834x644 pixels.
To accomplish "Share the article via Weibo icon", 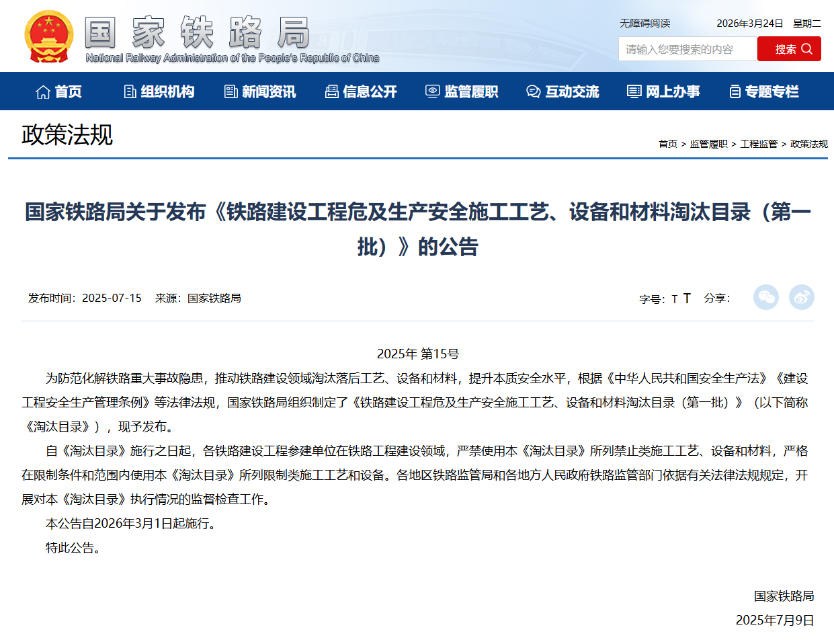I will click(x=801, y=297).
